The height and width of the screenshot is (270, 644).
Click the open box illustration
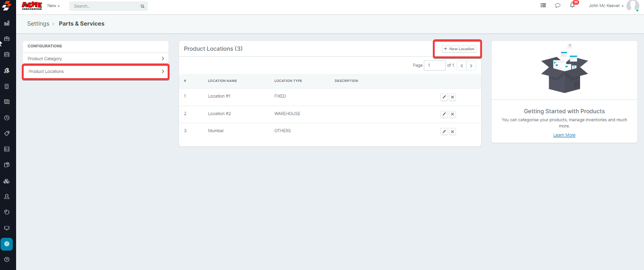pyautogui.click(x=564, y=68)
